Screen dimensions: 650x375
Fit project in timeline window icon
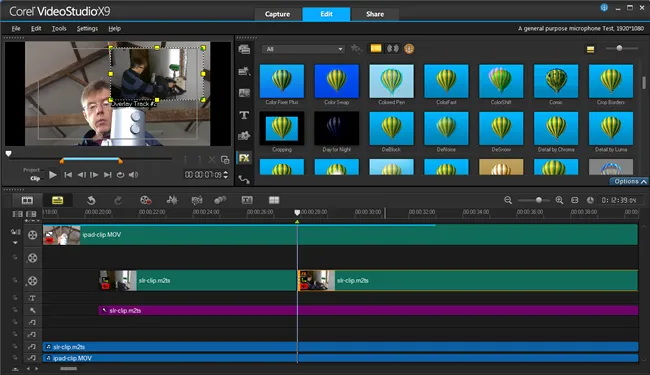[575, 200]
